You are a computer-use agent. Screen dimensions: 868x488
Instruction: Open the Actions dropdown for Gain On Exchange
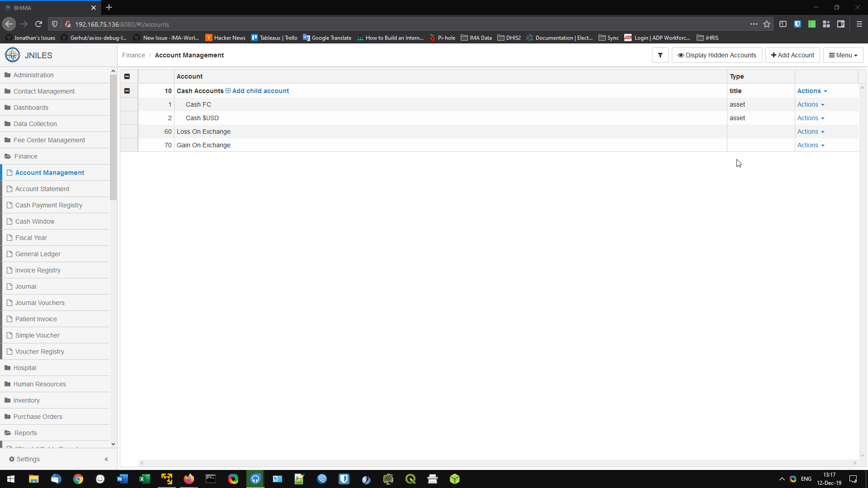[x=810, y=145]
